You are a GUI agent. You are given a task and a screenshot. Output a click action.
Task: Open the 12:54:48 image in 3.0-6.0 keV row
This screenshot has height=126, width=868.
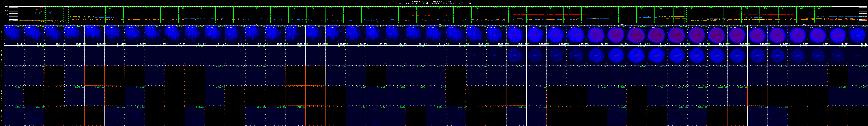click(336, 35)
